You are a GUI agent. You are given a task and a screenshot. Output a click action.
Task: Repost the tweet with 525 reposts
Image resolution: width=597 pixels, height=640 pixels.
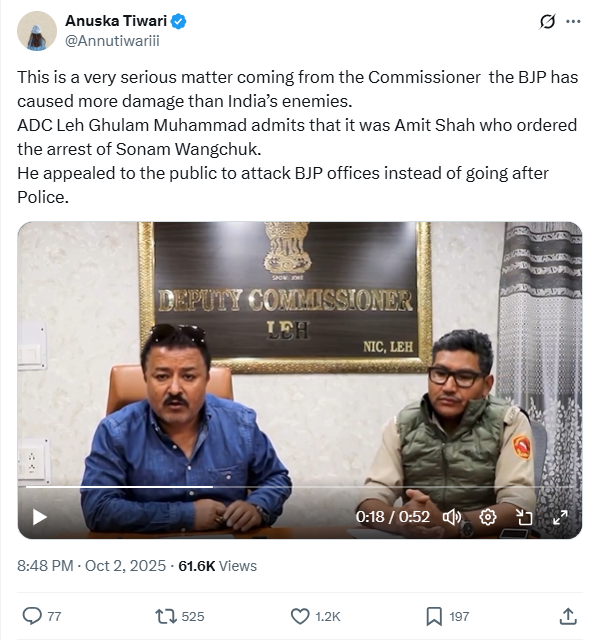180,616
